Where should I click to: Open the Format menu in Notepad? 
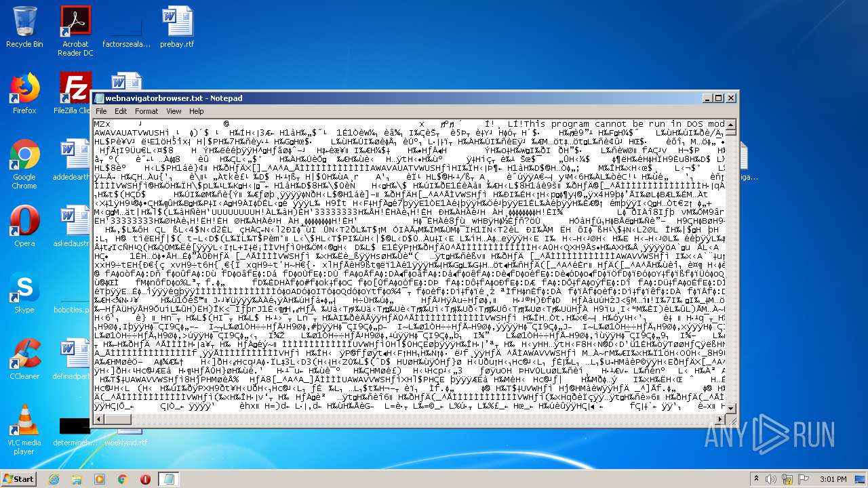(146, 111)
